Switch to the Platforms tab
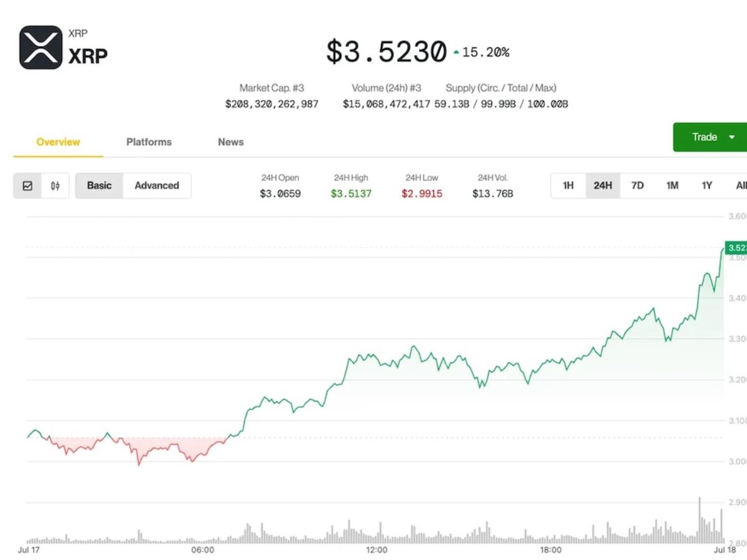The width and height of the screenshot is (747, 560). [149, 142]
